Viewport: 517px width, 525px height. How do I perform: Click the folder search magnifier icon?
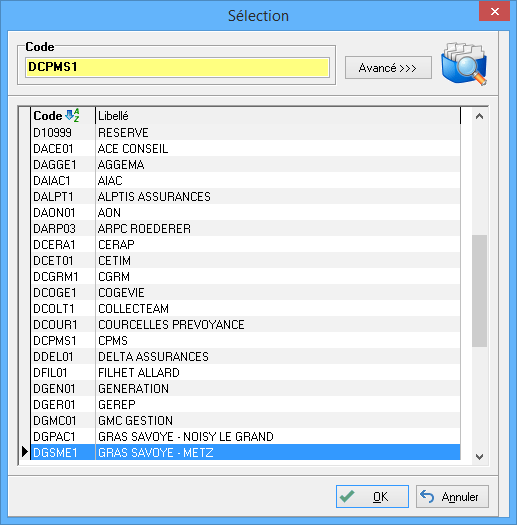tap(464, 63)
